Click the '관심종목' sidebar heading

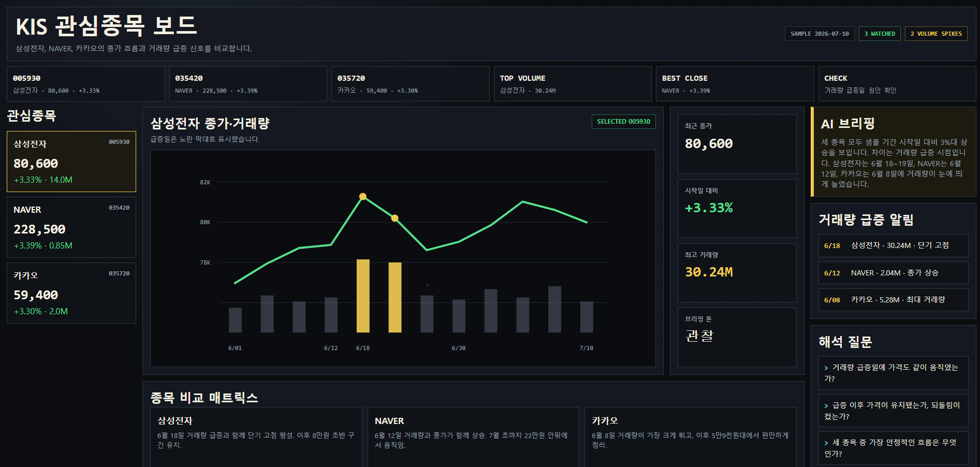[x=32, y=115]
